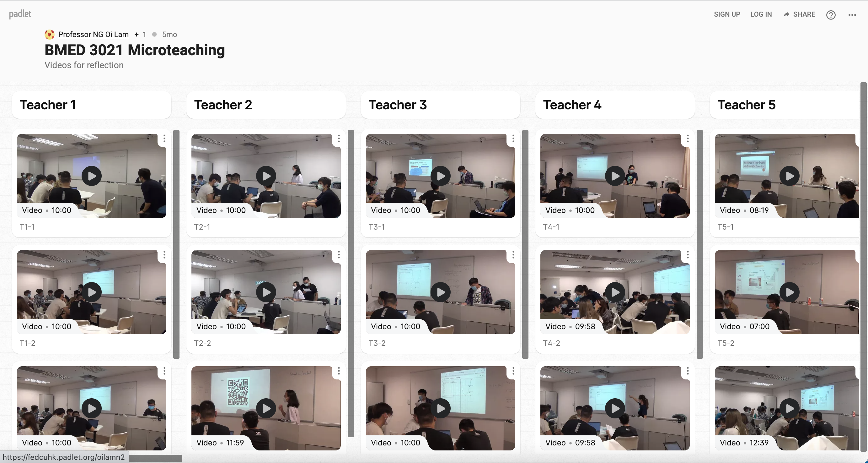Viewport: 868px width, 463px height.
Task: Click the horizontal scrollbar at bottom
Action: (155, 459)
